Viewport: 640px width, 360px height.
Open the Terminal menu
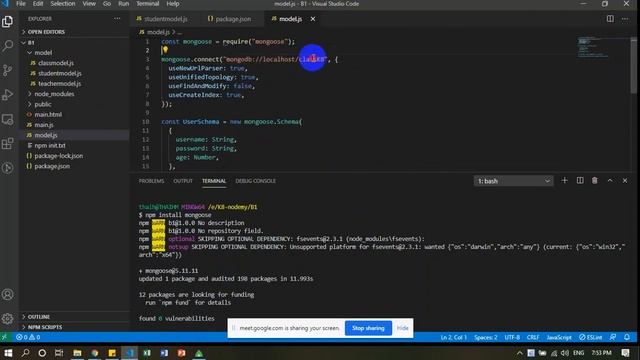tap(148, 4)
